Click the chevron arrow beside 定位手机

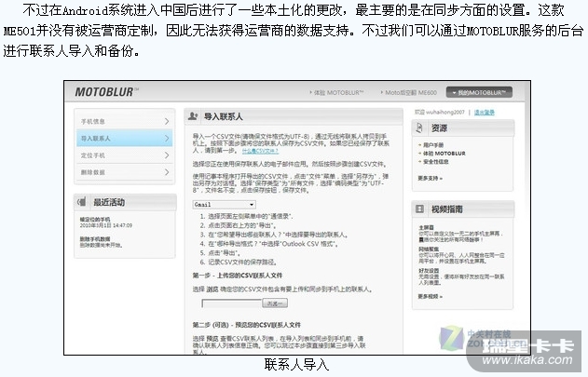167,155
